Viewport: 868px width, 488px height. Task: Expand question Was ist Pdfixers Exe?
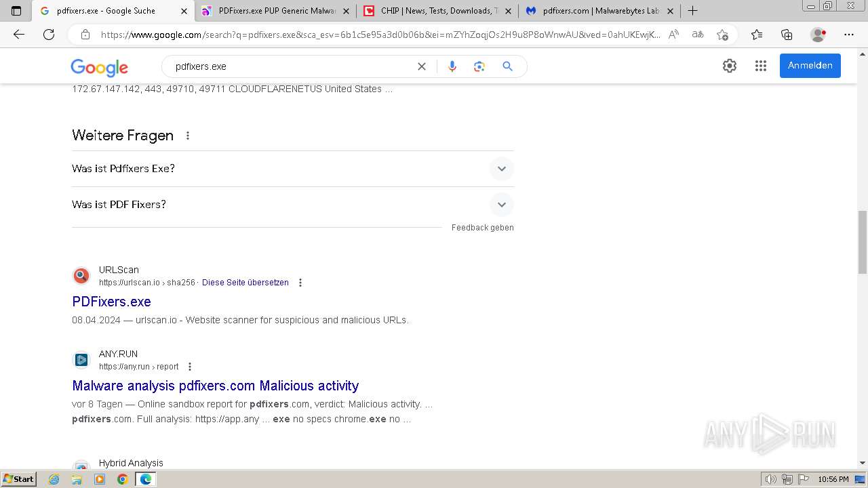tap(293, 169)
